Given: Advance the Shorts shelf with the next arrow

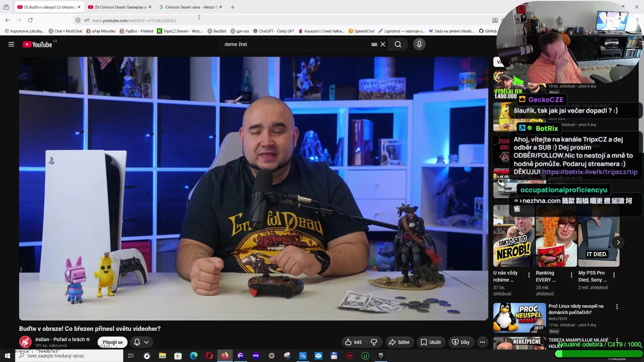Looking at the screenshot, I should [x=618, y=242].
